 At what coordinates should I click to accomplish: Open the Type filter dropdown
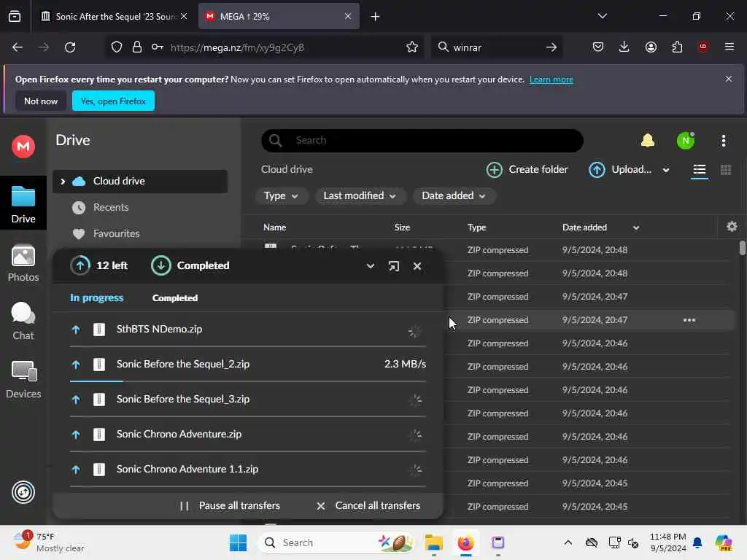coord(281,196)
